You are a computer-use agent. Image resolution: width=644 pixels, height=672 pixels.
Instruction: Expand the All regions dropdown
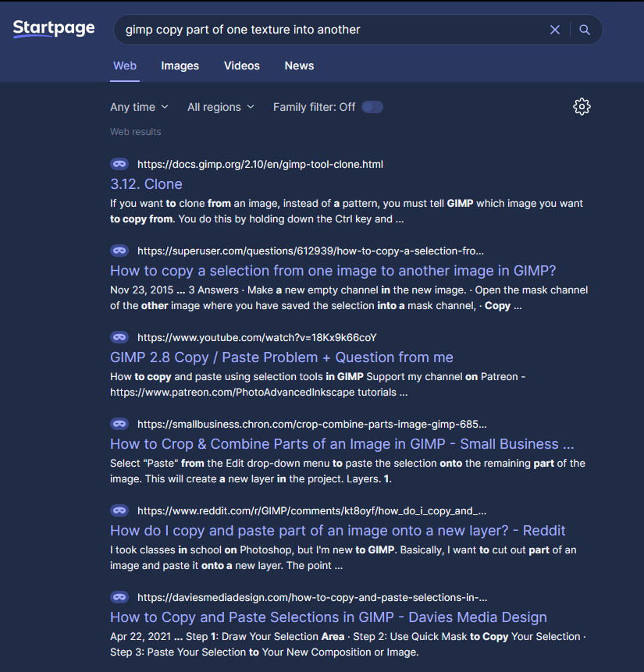(220, 107)
